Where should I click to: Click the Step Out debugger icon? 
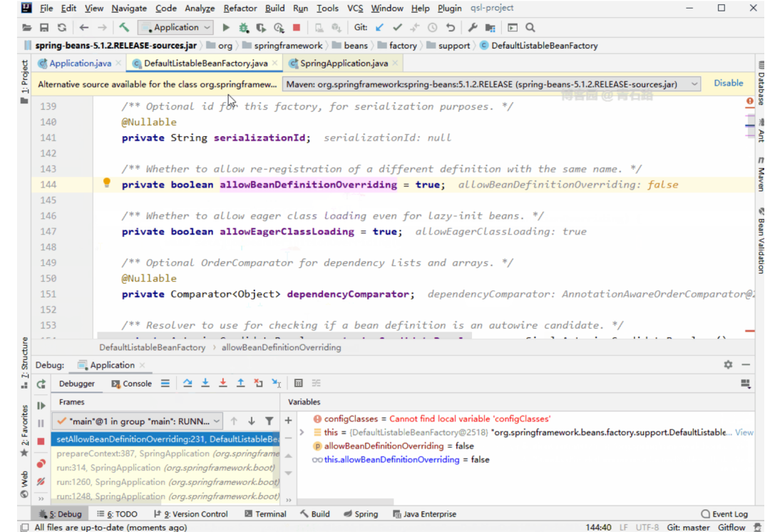click(x=241, y=383)
